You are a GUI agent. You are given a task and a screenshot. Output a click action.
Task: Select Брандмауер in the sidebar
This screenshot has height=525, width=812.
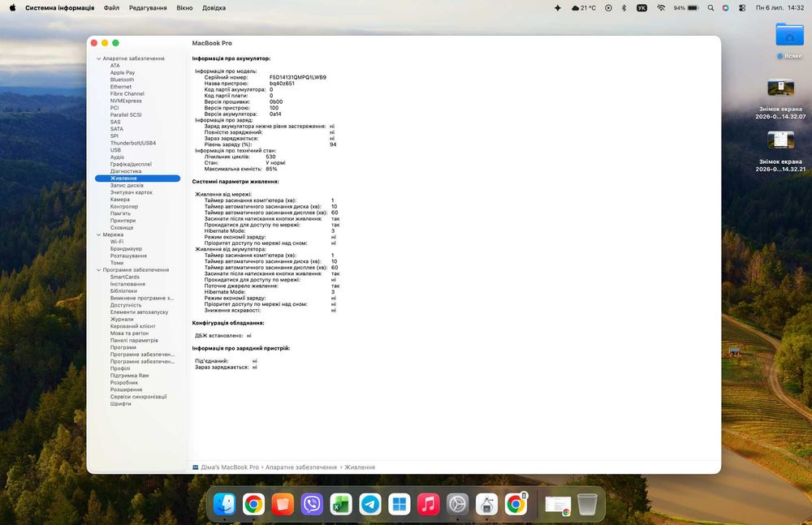(126, 248)
